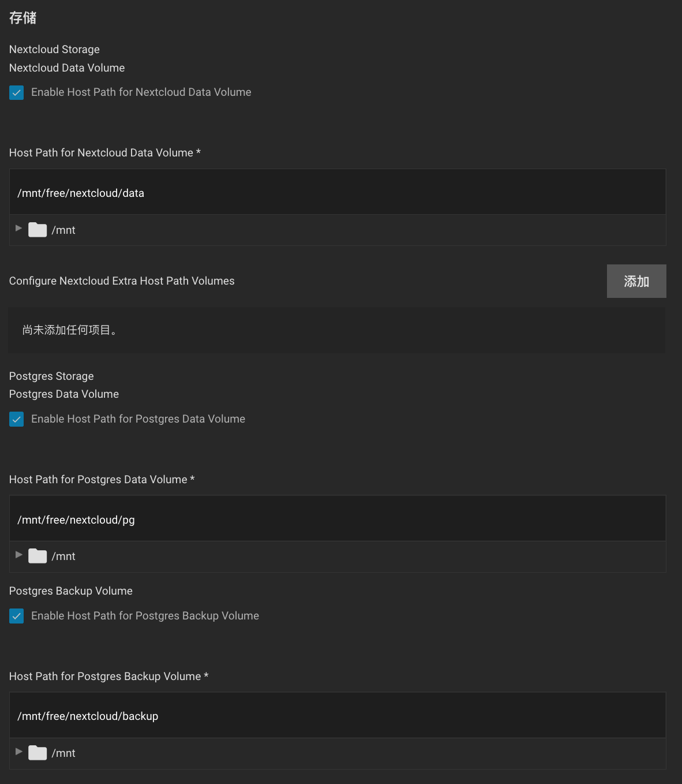Choose the /mnt tree entry under Postgres data path

pyautogui.click(x=63, y=557)
